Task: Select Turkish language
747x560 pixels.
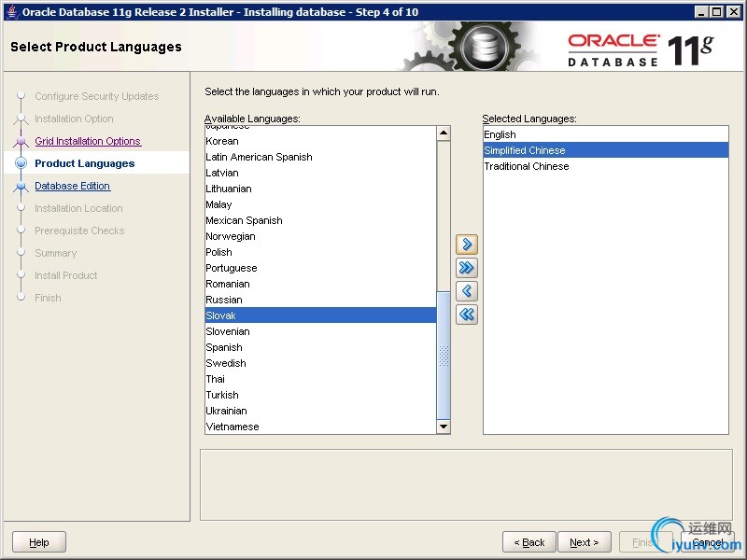Action: tap(320, 395)
